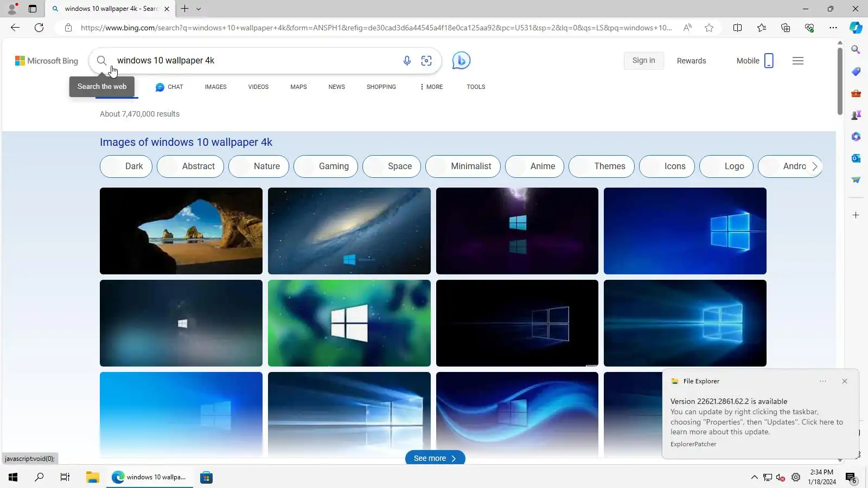Image resolution: width=868 pixels, height=488 pixels.
Task: Activate Read aloud in address bar
Action: click(687, 28)
